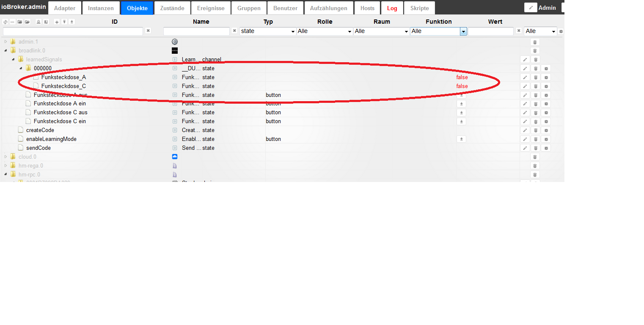644x325 pixels.
Task: Delete the admin.1 adapter objects
Action: point(535,42)
